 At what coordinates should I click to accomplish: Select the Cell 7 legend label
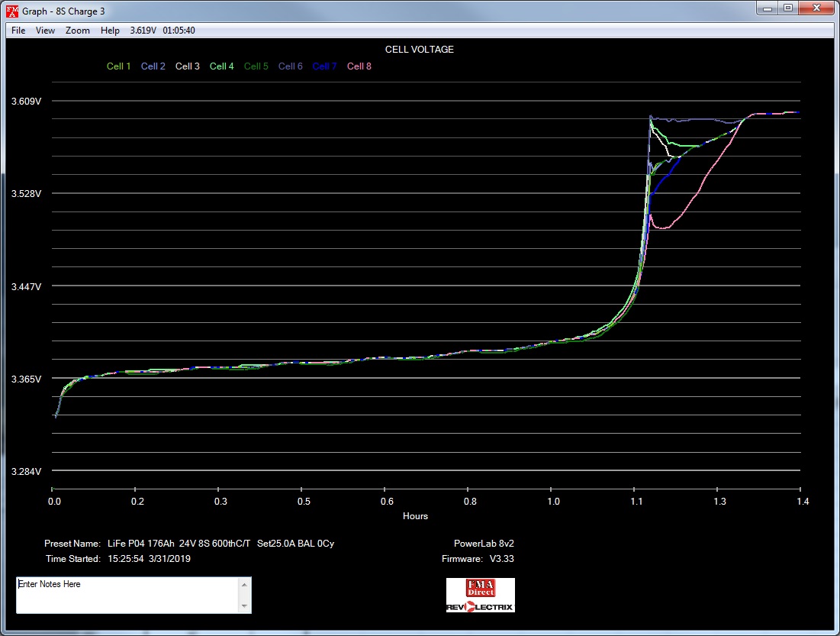(x=325, y=66)
